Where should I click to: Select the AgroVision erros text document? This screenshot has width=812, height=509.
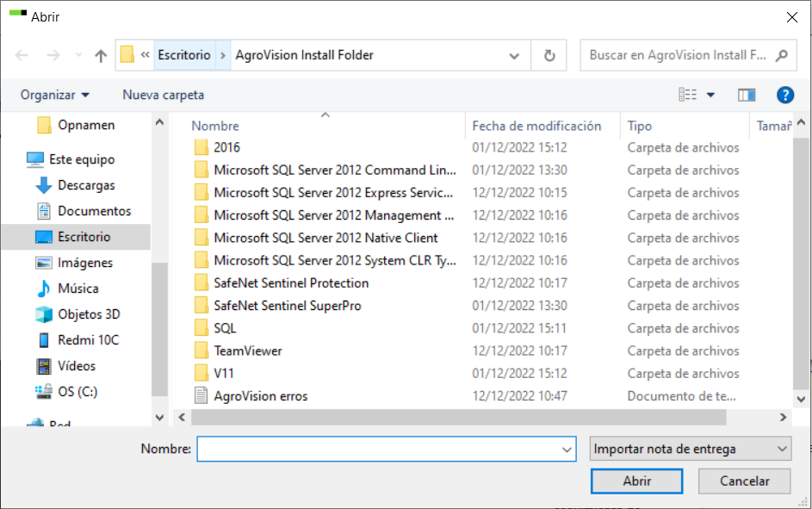point(261,396)
